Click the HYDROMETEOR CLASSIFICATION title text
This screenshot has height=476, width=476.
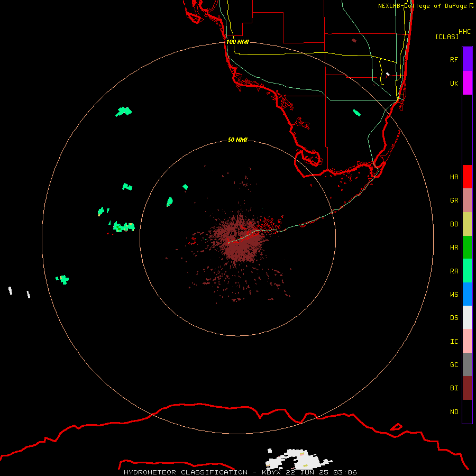(x=186, y=472)
